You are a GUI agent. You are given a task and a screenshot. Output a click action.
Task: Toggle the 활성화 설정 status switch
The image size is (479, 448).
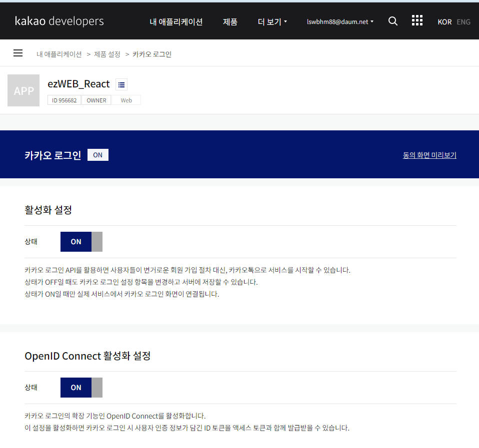81,242
